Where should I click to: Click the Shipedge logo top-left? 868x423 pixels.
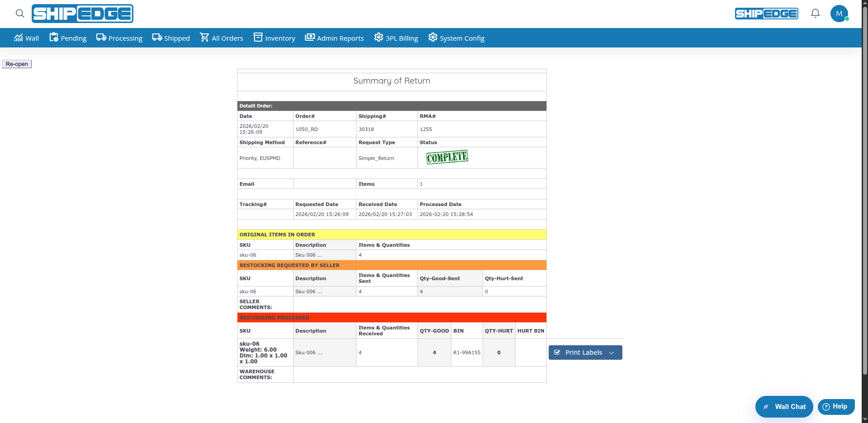82,14
